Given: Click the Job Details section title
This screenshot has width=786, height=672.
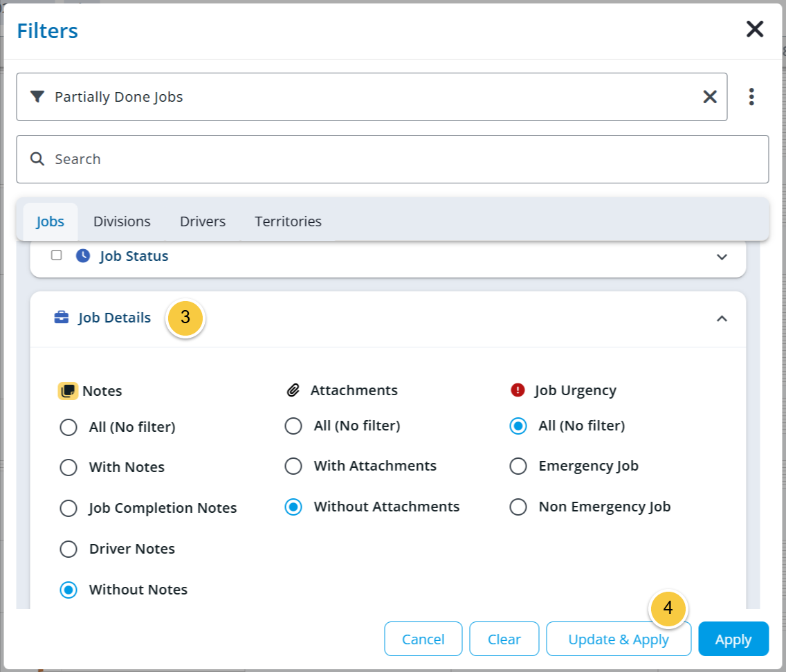Looking at the screenshot, I should point(114,318).
